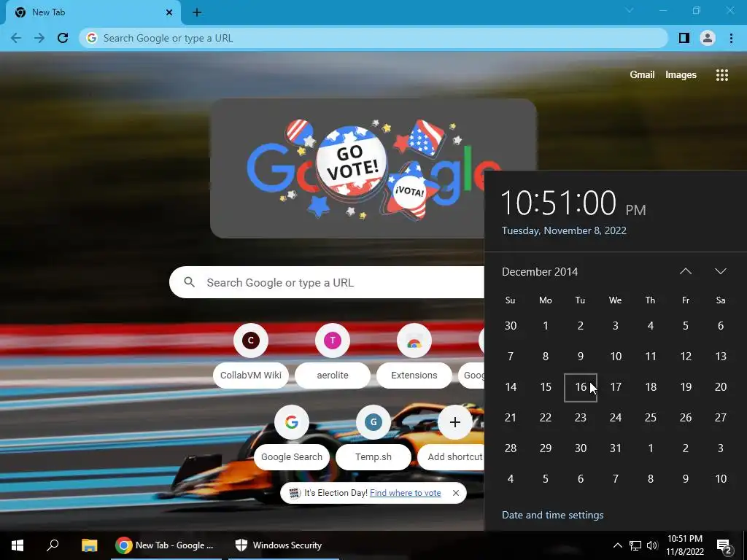Show hidden tray icons chevron

[x=617, y=545]
